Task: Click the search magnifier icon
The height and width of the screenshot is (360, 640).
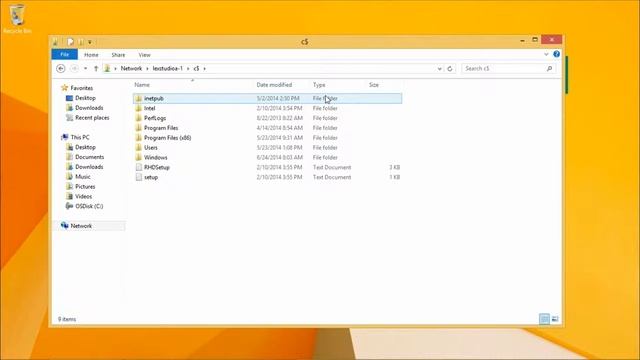Action: pos(549,69)
